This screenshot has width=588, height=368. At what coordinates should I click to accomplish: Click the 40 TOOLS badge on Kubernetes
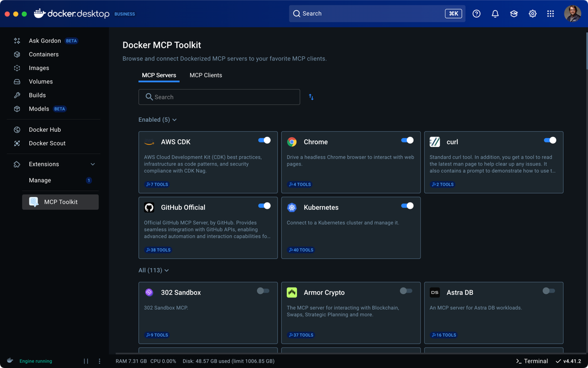click(300, 249)
